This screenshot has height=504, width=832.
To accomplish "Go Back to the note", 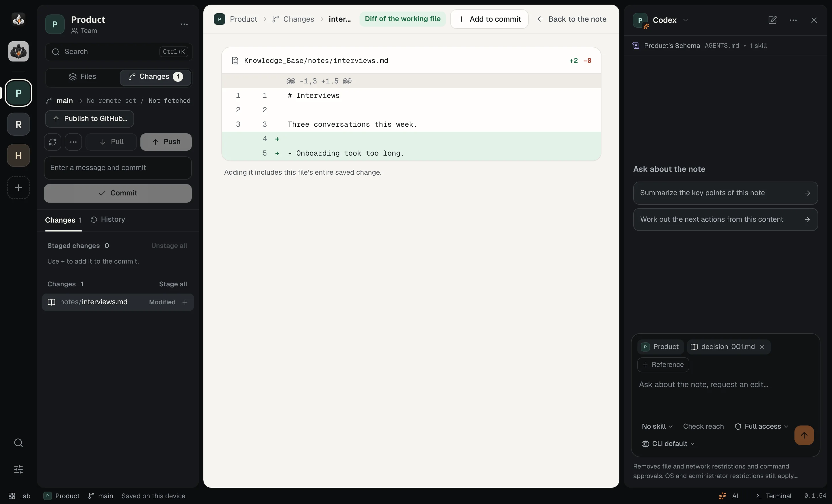I will point(572,19).
